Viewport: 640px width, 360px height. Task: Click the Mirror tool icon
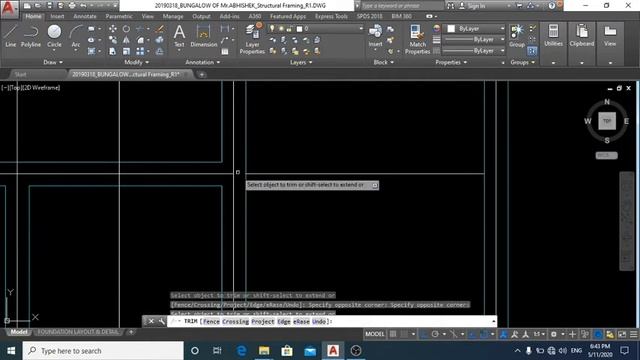(126, 40)
